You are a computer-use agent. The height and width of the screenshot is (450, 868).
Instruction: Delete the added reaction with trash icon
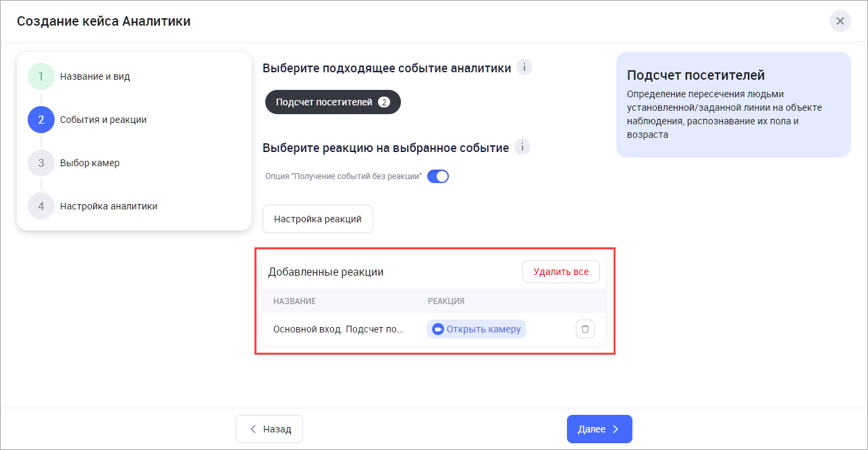point(585,329)
